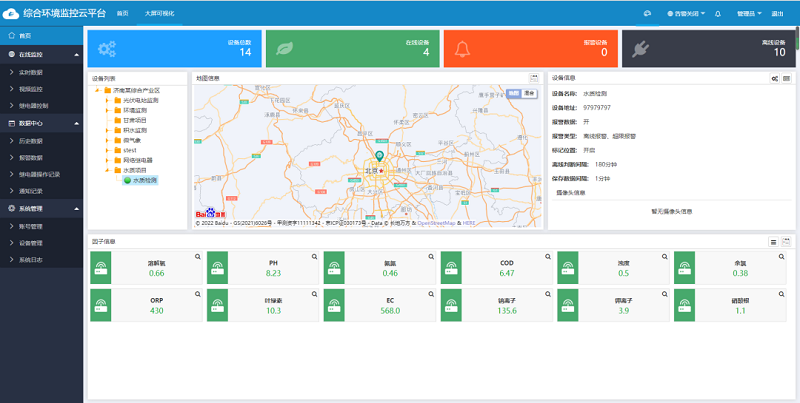The image size is (800, 403).
Task: Switch map to 地图 view mode
Action: (x=514, y=92)
